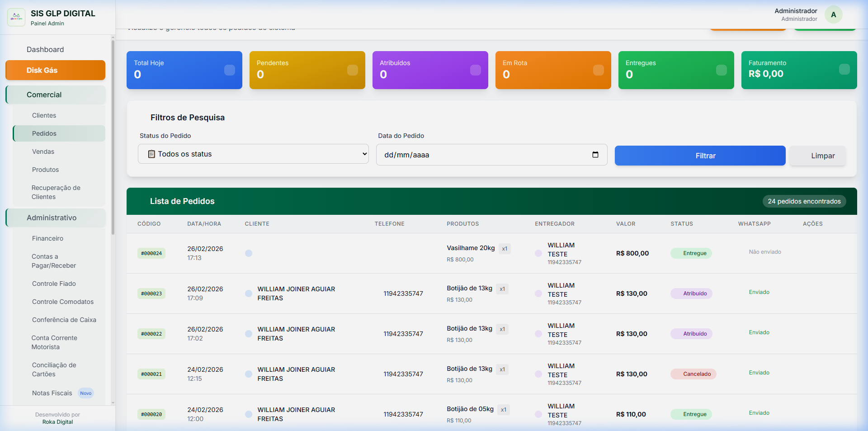Go to Dashboard in sidebar
The height and width of the screenshot is (431, 868).
tap(45, 50)
